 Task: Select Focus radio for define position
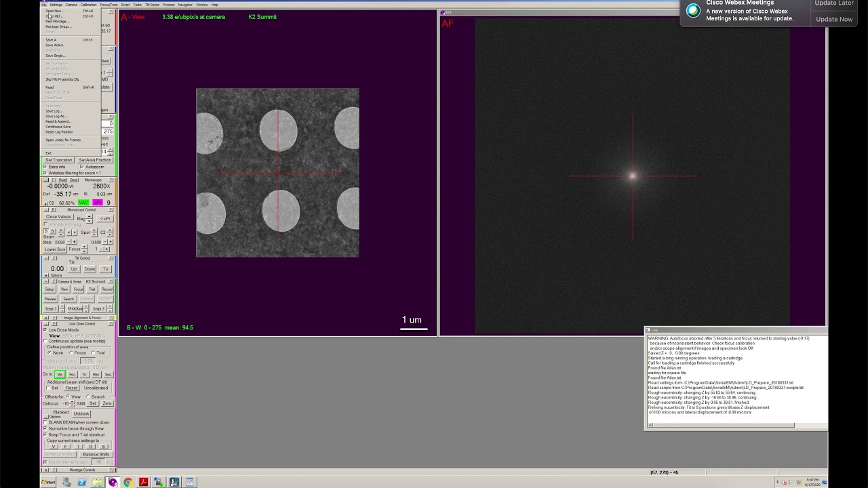71,352
